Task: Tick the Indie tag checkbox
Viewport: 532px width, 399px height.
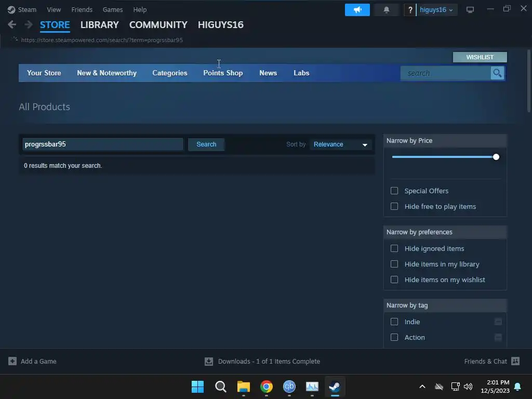Action: point(394,322)
